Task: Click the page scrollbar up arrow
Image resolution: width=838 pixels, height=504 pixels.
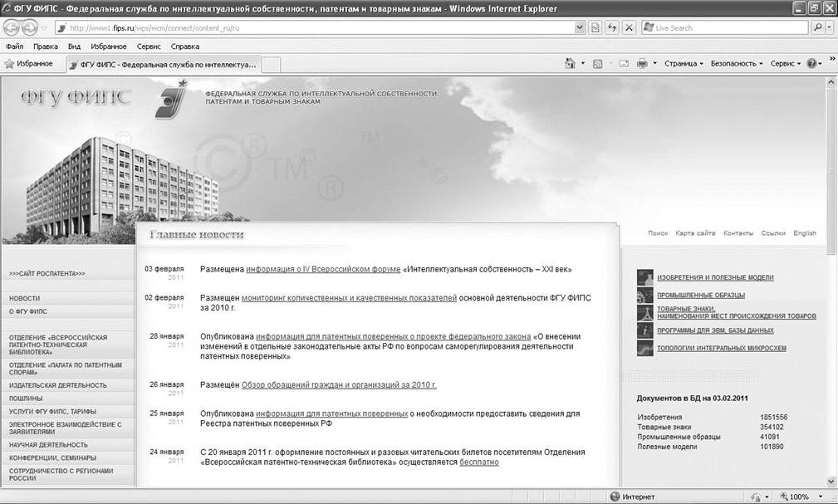Action: point(831,83)
